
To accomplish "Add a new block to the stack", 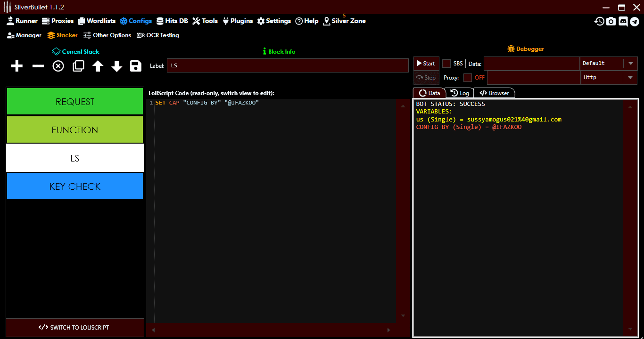I will [x=17, y=66].
